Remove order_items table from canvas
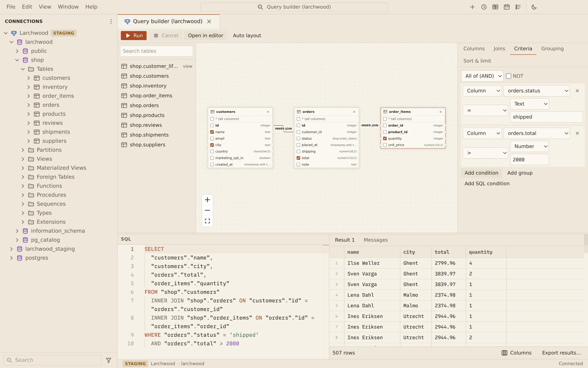This screenshot has width=588, height=368. click(x=441, y=112)
